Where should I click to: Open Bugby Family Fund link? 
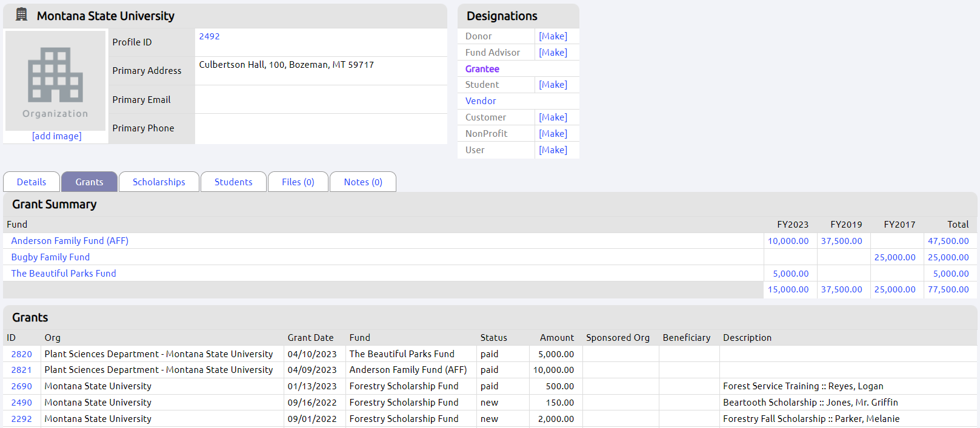[50, 257]
